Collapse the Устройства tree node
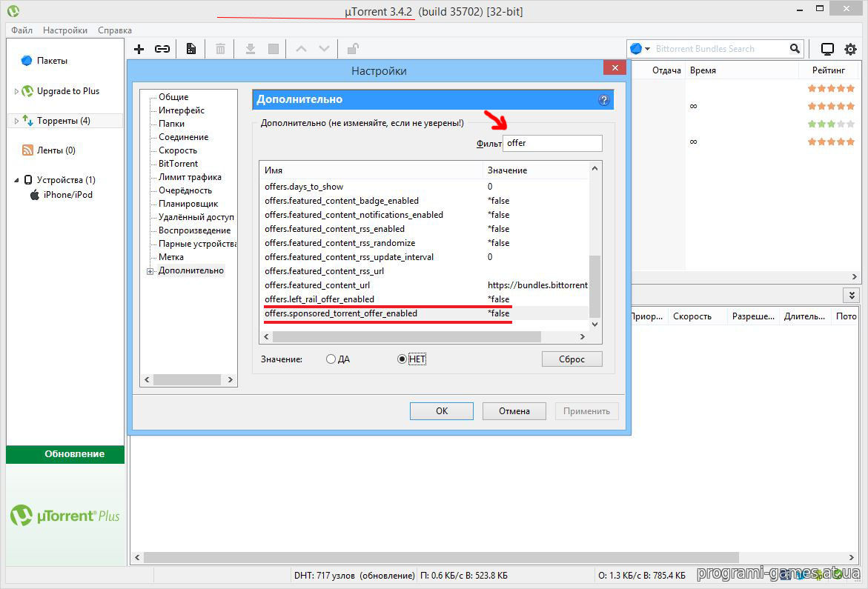Screen dimensions: 868x589 pyautogui.click(x=16, y=180)
